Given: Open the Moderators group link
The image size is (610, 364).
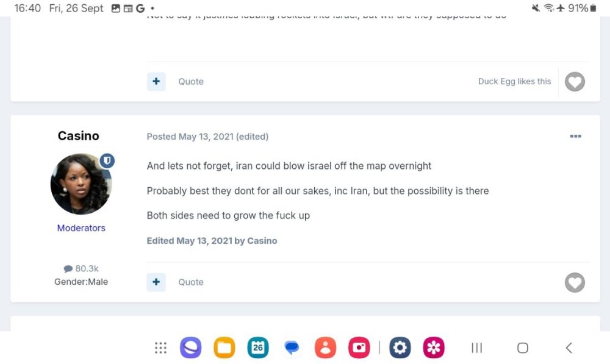Looking at the screenshot, I should coord(81,228).
